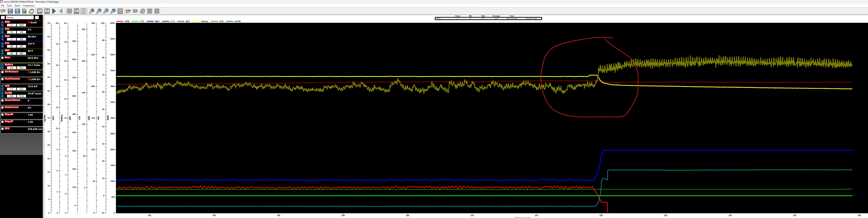Enable the Diag #6 checkbox
Image resolution: width=868 pixels, height=218 pixels.
coord(3,115)
